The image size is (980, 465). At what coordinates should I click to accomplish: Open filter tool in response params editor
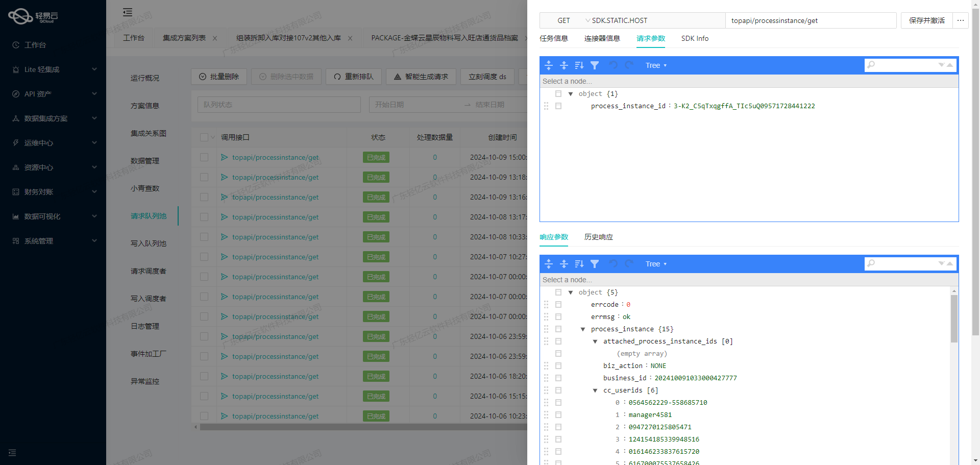click(x=595, y=264)
